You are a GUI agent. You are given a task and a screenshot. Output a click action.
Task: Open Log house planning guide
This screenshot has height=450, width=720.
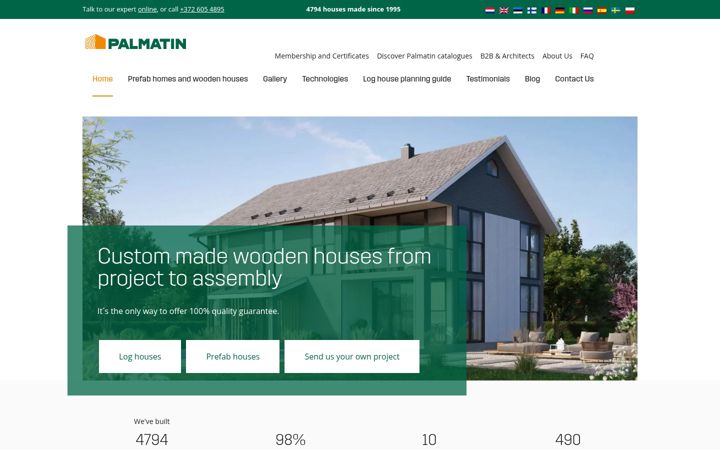[x=407, y=79]
